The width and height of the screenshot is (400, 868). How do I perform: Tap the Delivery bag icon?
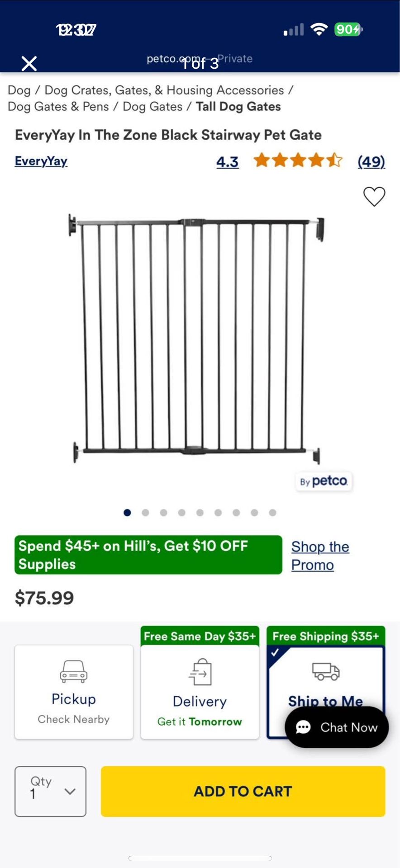click(x=200, y=672)
